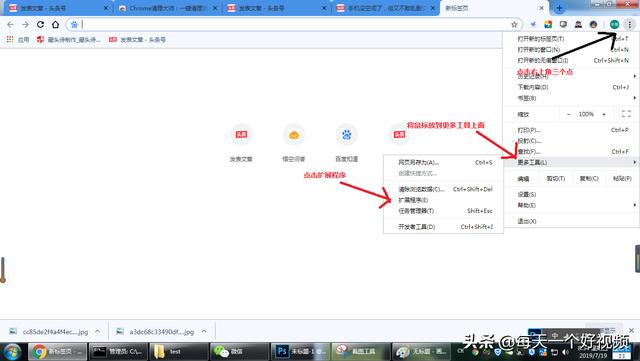Bookmark this page with the star icon
Viewport: 640px width, 361px height.
(x=514, y=25)
